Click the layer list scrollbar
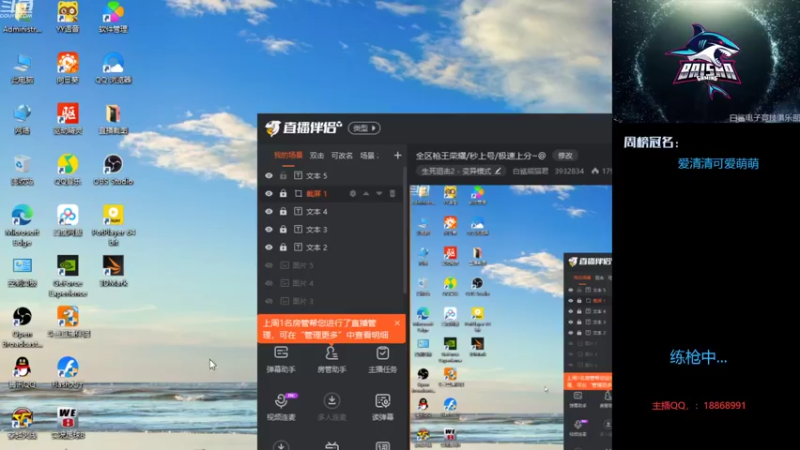 (x=406, y=230)
